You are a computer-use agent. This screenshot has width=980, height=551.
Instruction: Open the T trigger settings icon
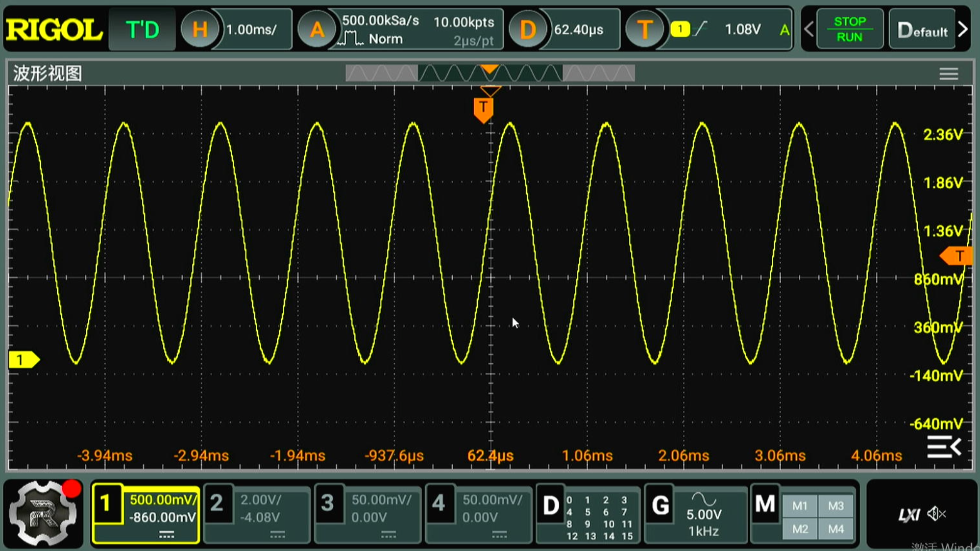click(644, 30)
